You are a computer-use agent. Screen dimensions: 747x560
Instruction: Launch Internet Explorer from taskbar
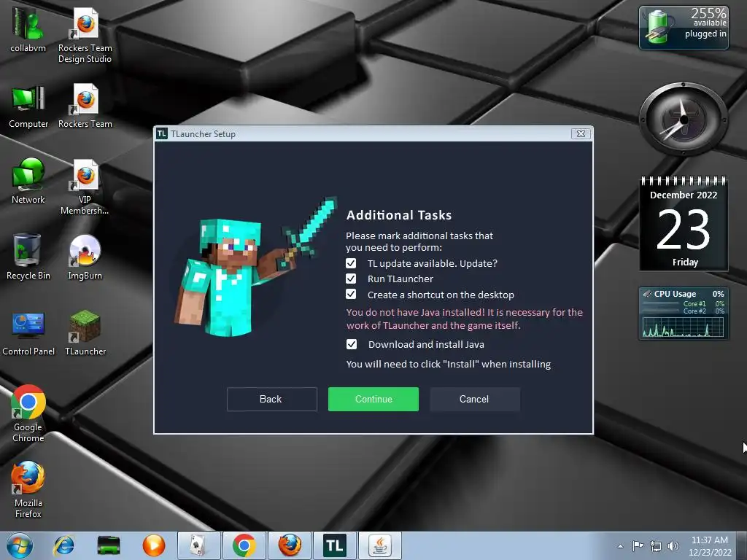pos(64,545)
